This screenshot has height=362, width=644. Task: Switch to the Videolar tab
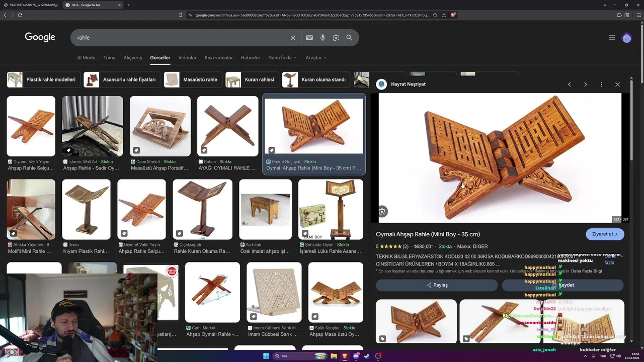tap(187, 58)
